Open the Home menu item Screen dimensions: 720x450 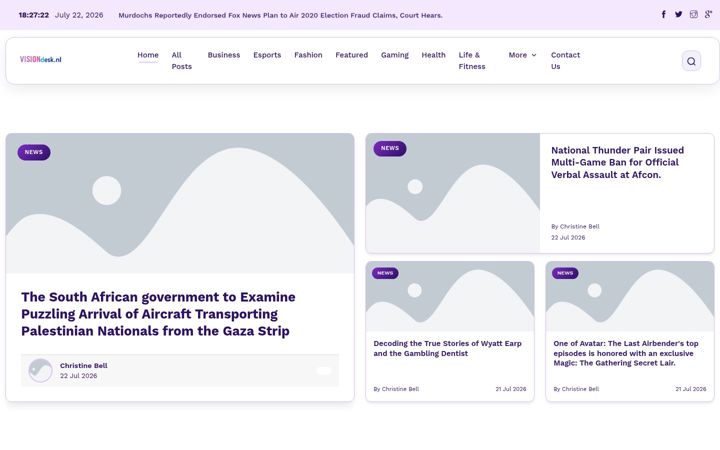click(x=148, y=55)
